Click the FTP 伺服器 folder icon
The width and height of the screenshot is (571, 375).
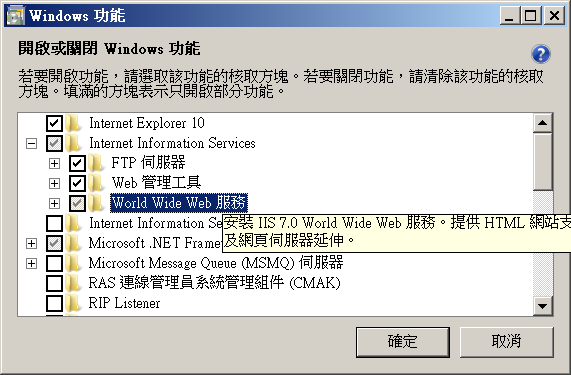click(96, 163)
